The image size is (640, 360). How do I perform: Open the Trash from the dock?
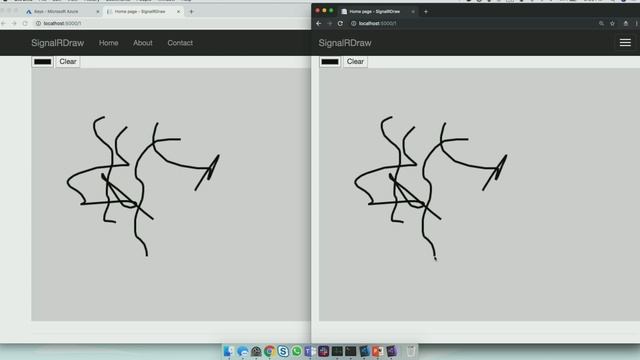[411, 351]
